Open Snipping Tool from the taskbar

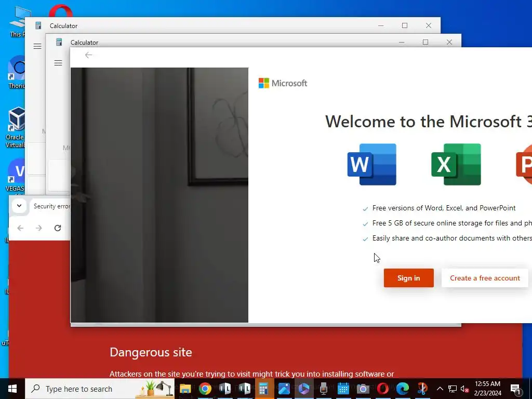click(422, 389)
